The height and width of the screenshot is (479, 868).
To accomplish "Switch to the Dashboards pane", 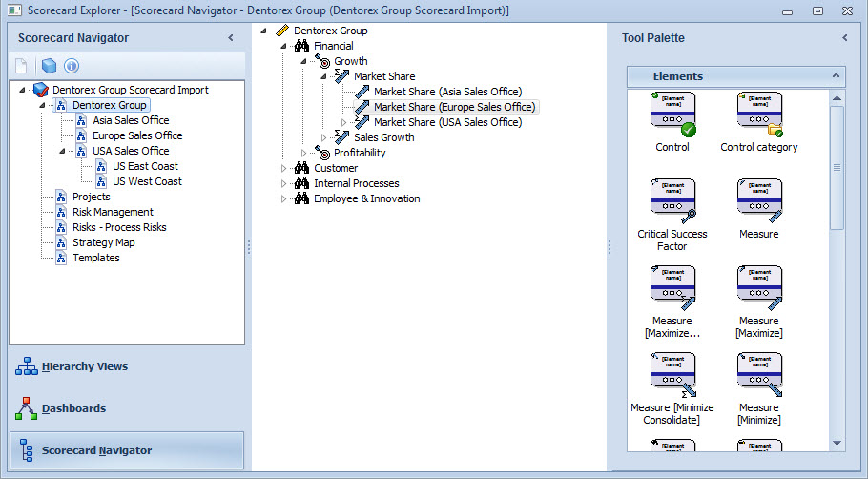I will pos(73,408).
